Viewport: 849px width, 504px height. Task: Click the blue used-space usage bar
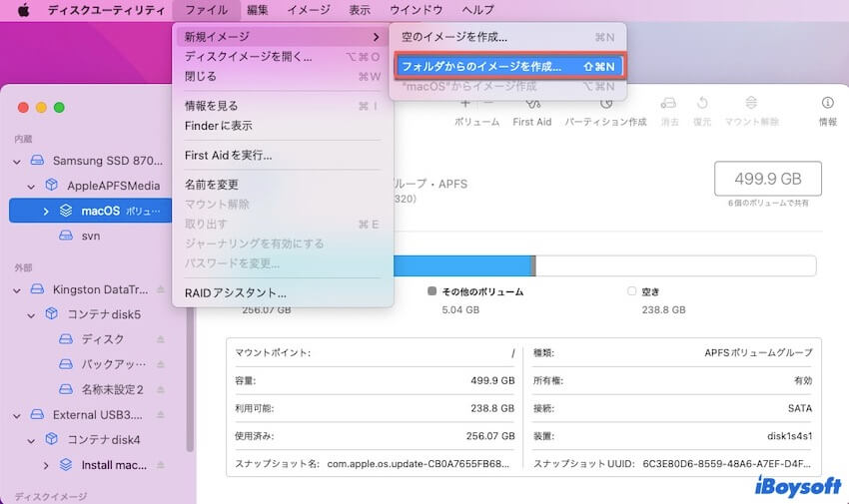[x=461, y=266]
